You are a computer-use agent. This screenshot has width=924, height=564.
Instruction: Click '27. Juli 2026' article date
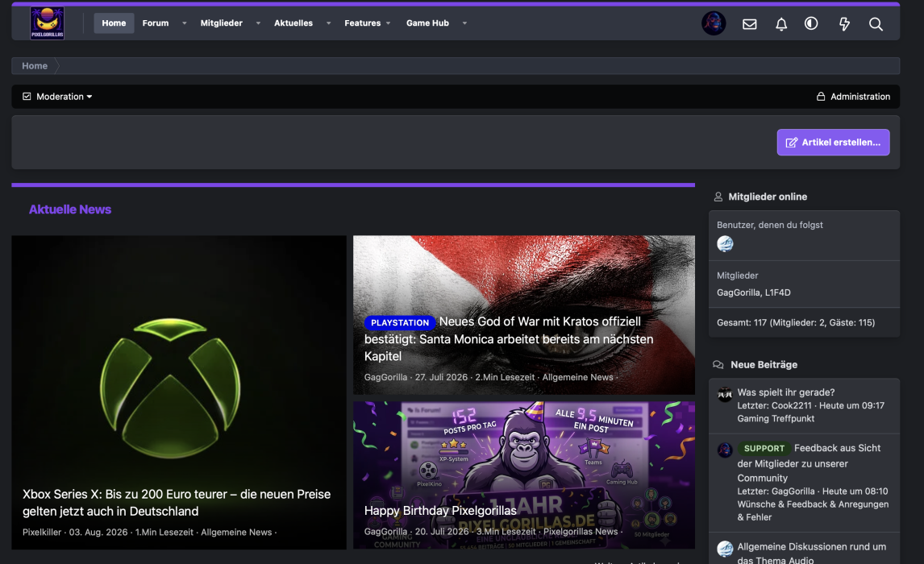[441, 377]
